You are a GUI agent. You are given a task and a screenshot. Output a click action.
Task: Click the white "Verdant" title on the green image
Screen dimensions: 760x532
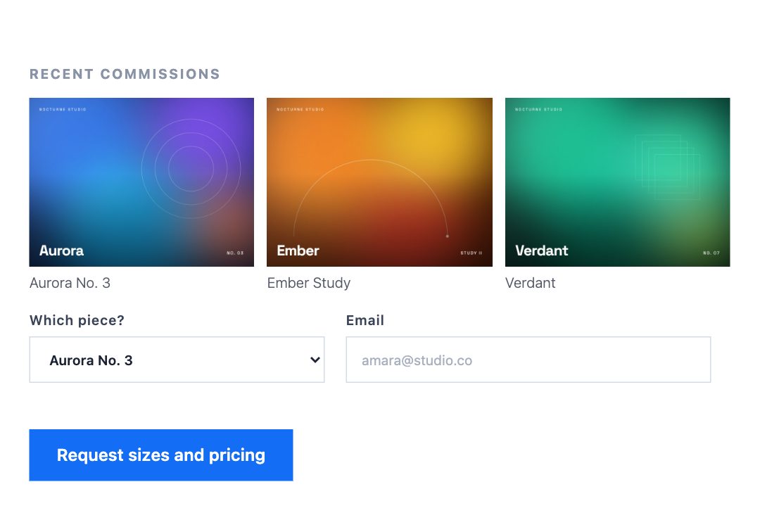(541, 251)
